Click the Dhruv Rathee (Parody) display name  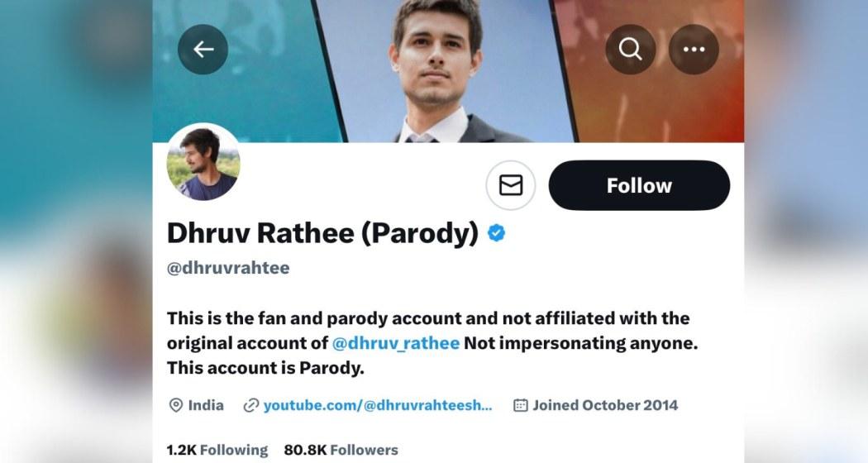tap(322, 234)
